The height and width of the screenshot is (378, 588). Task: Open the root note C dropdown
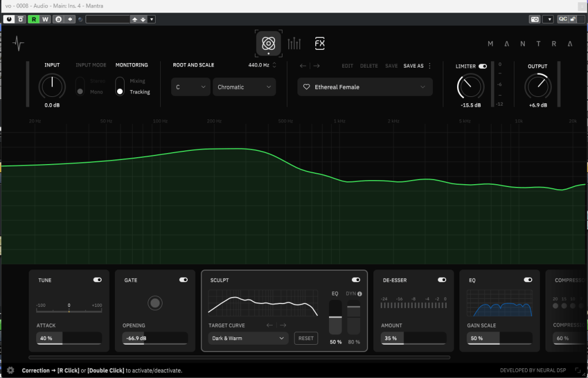(x=191, y=87)
